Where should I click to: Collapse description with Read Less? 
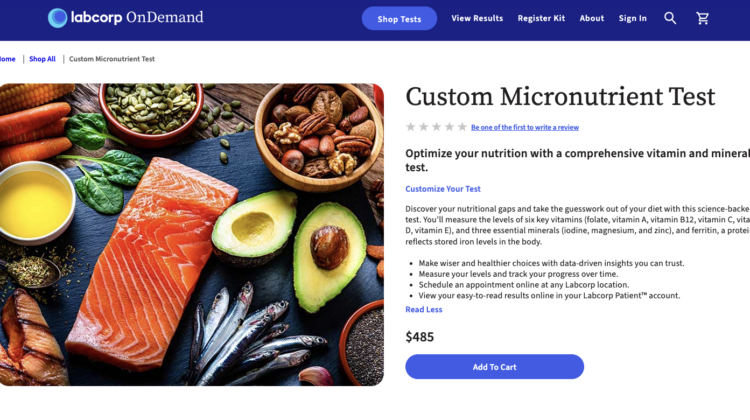tap(423, 310)
